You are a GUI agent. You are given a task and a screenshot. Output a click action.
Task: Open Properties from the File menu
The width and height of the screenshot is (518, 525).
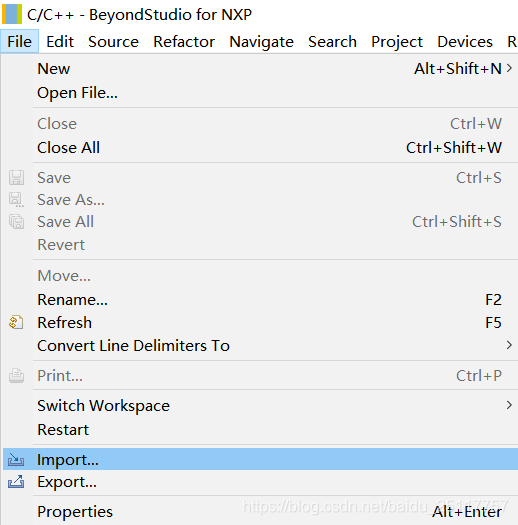click(x=259, y=512)
